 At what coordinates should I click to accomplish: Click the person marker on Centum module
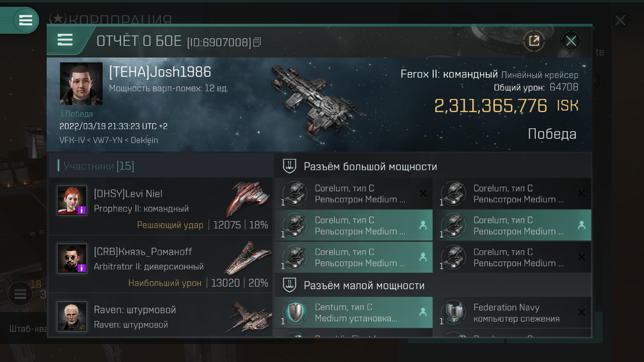coord(423,312)
